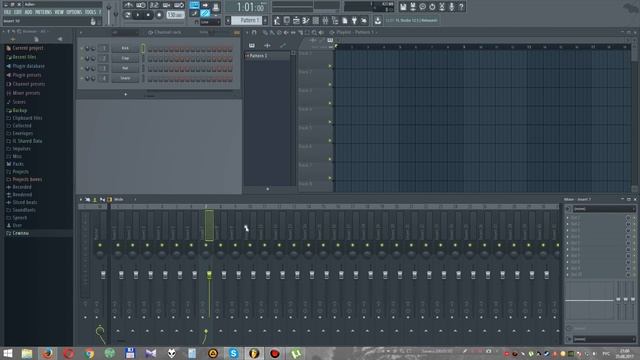This screenshot has height=360, width=640.
Task: Toggle the countdown-before-recording icon
Action: (154, 5)
